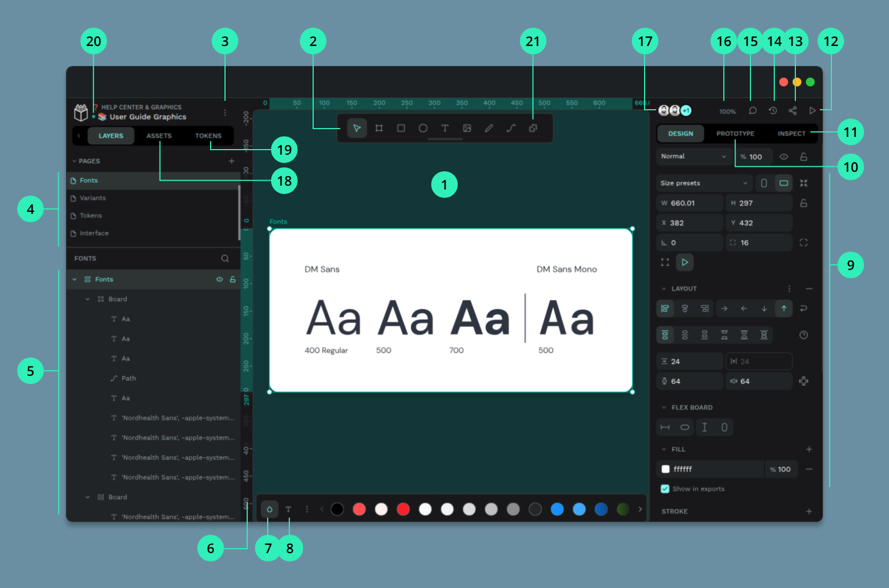Select the Path pen tool in the toolbar
This screenshot has height=588, width=889.
coord(511,128)
